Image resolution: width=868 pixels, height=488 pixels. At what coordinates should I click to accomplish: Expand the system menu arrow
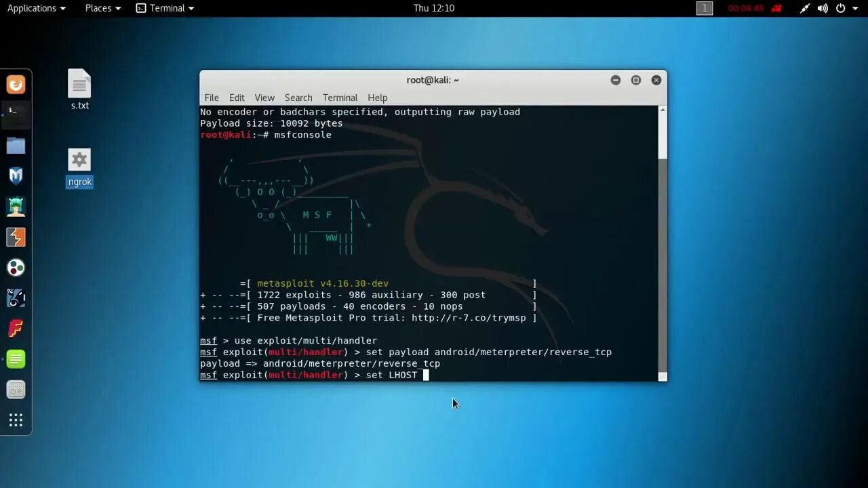click(856, 8)
